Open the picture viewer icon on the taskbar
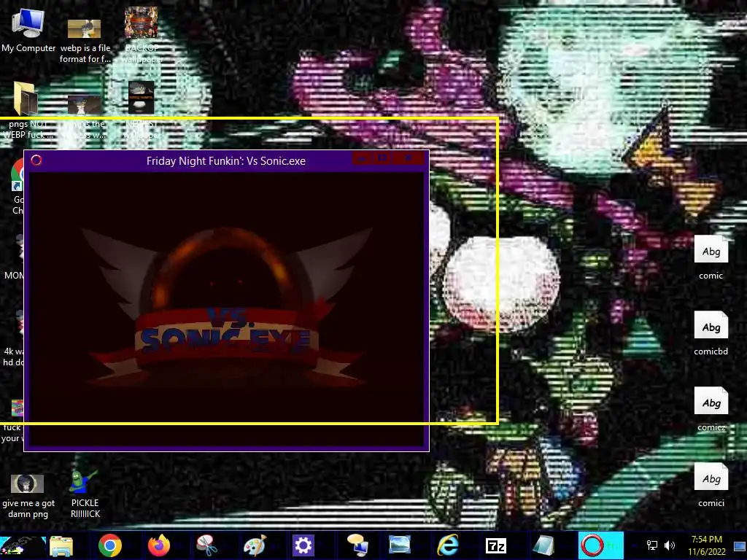This screenshot has width=747, height=560. (399, 545)
